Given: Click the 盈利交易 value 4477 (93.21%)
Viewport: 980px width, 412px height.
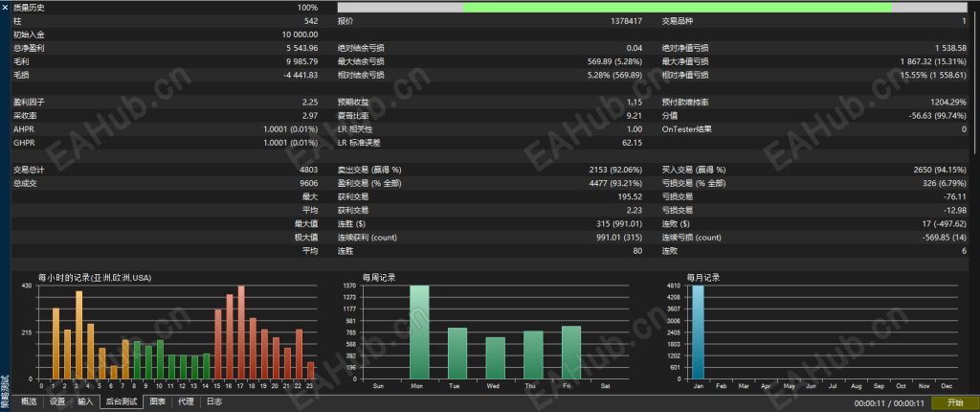Looking at the screenshot, I should click(x=615, y=183).
